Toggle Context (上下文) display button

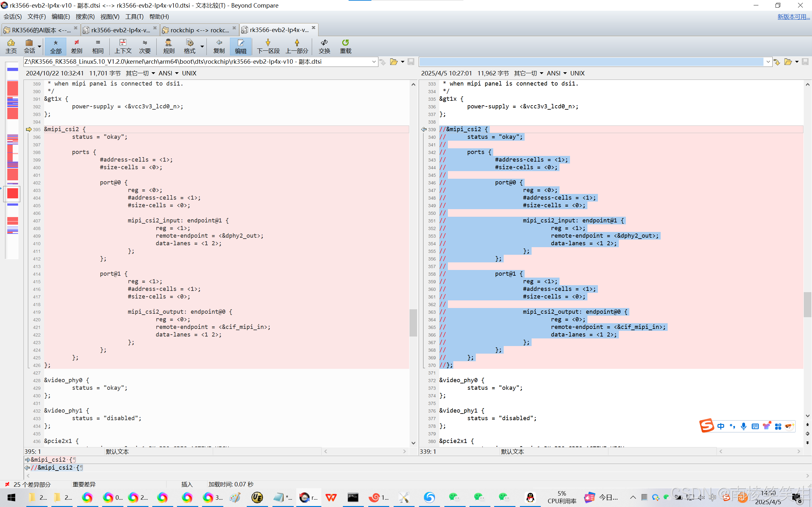pos(123,46)
